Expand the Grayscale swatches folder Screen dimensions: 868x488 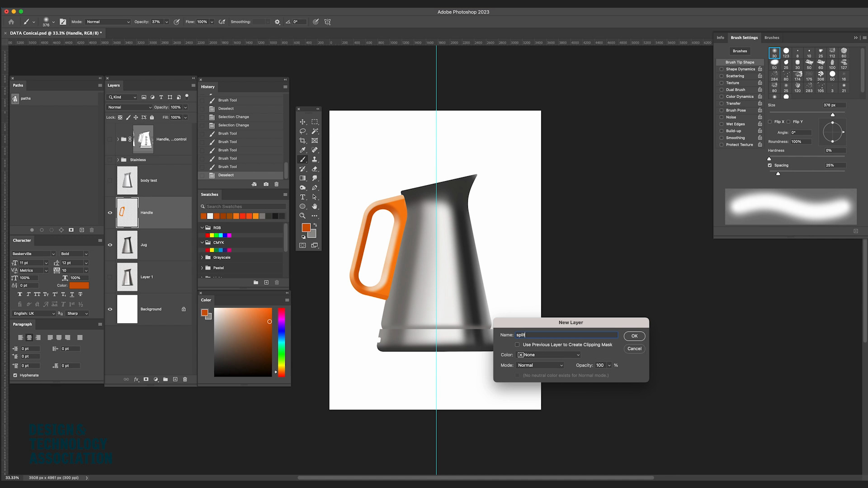(202, 258)
